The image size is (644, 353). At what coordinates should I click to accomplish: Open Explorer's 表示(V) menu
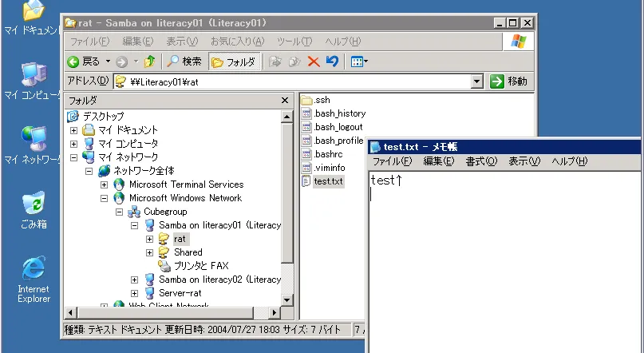[x=182, y=42]
